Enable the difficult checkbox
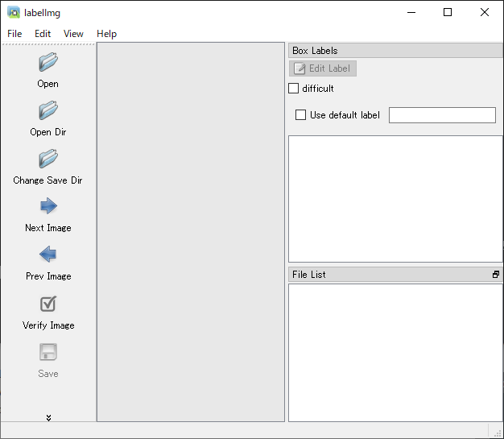Viewport: 504px width, 439px height. coord(294,88)
